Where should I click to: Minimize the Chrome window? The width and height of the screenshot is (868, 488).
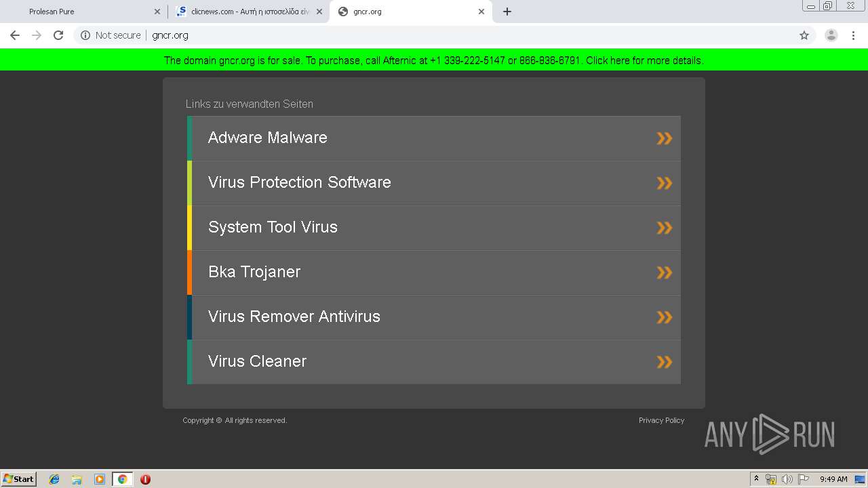pos(811,6)
